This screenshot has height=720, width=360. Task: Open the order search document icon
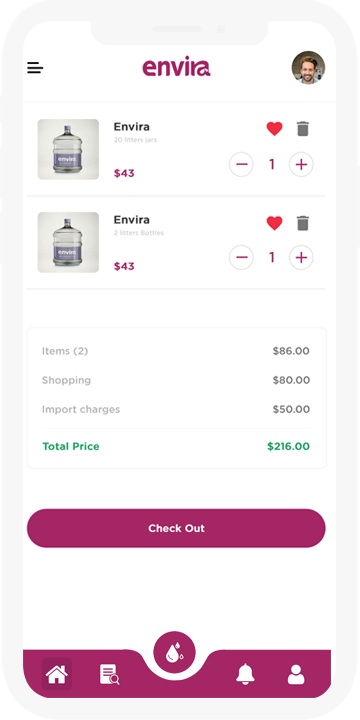pyautogui.click(x=110, y=675)
